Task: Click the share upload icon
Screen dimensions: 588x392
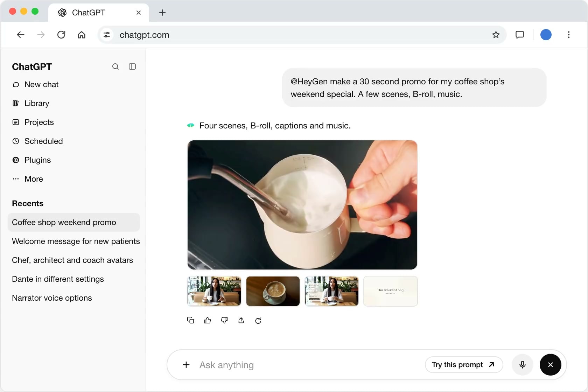Action: click(241, 320)
